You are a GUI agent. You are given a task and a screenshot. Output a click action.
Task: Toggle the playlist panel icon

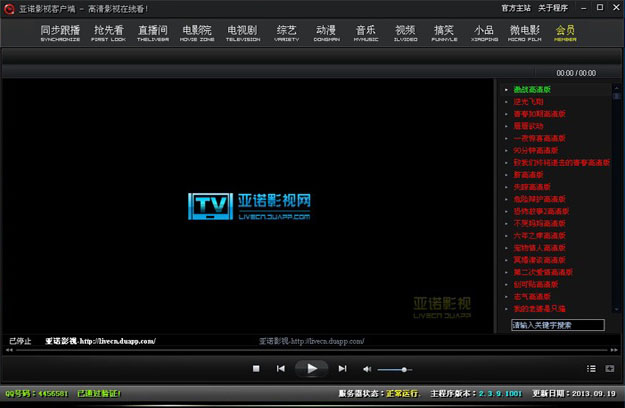coord(592,369)
